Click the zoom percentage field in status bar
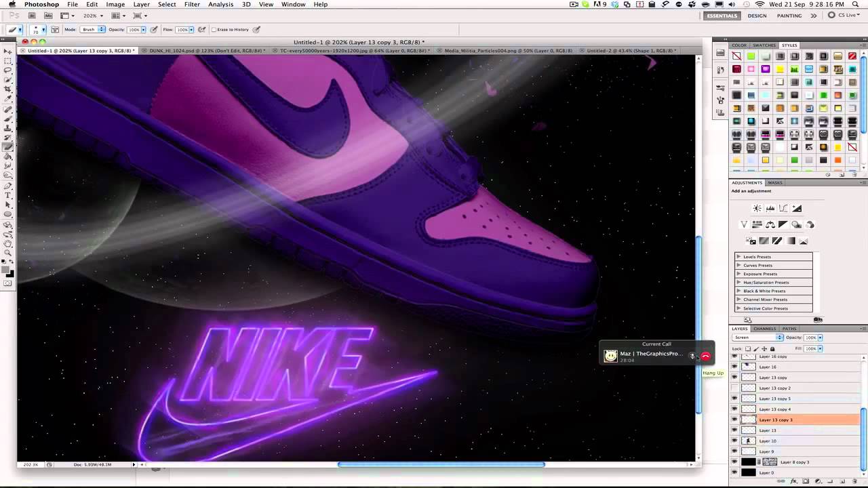The height and width of the screenshot is (488, 868). (x=31, y=465)
